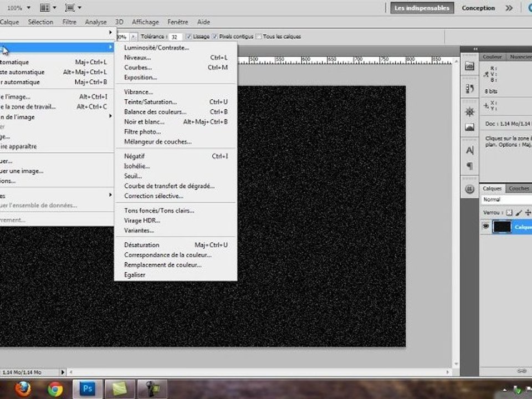532x399 pixels.
Task: Disable the Pixels contigus checkbox
Action: [215, 37]
